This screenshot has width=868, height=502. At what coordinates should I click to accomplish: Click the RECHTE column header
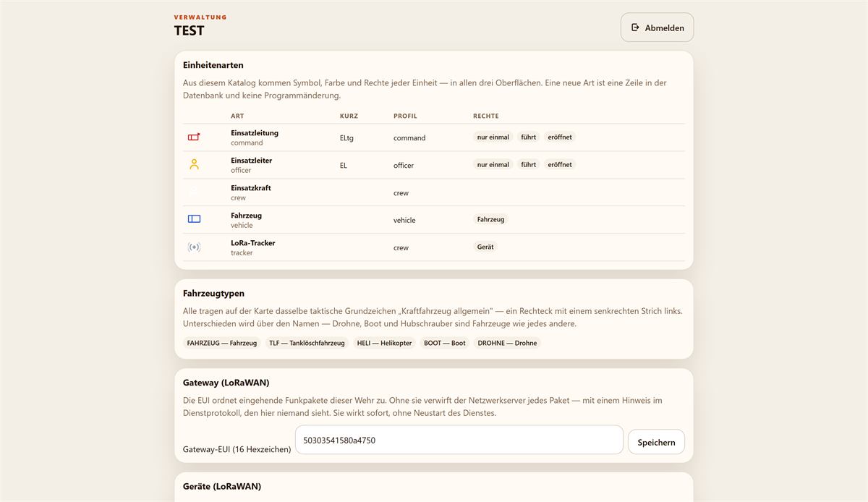tap(486, 116)
